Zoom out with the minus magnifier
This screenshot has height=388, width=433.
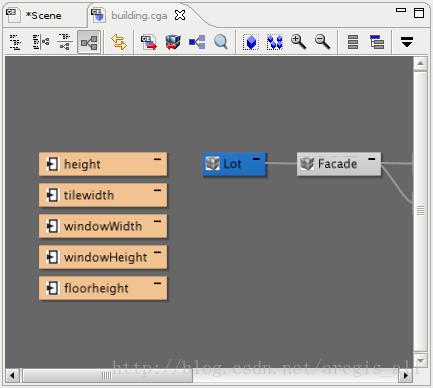323,42
